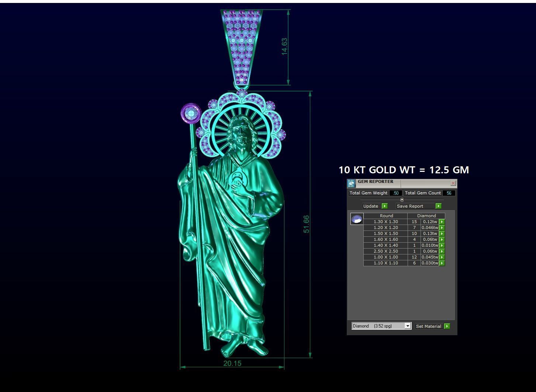Screen dimensions: 536x392
Task: Click green arrow on 1.50 X 1.50 row
Action: [442, 234]
